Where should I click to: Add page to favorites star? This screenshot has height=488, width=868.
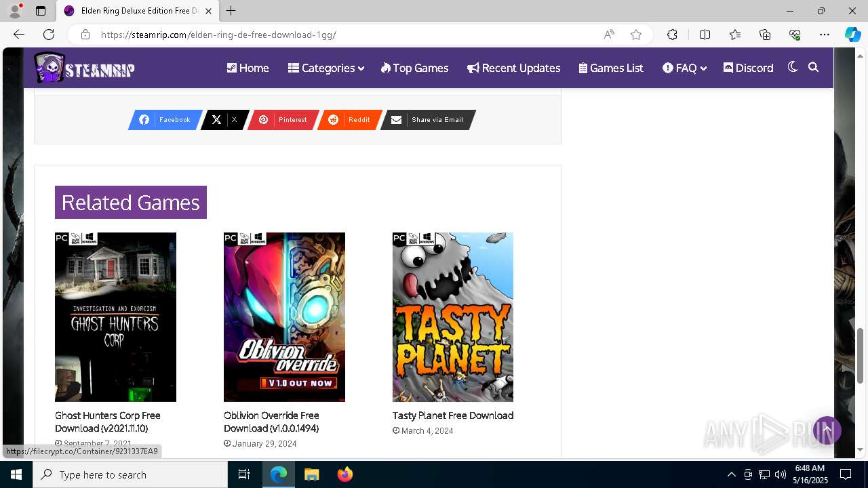[636, 35]
